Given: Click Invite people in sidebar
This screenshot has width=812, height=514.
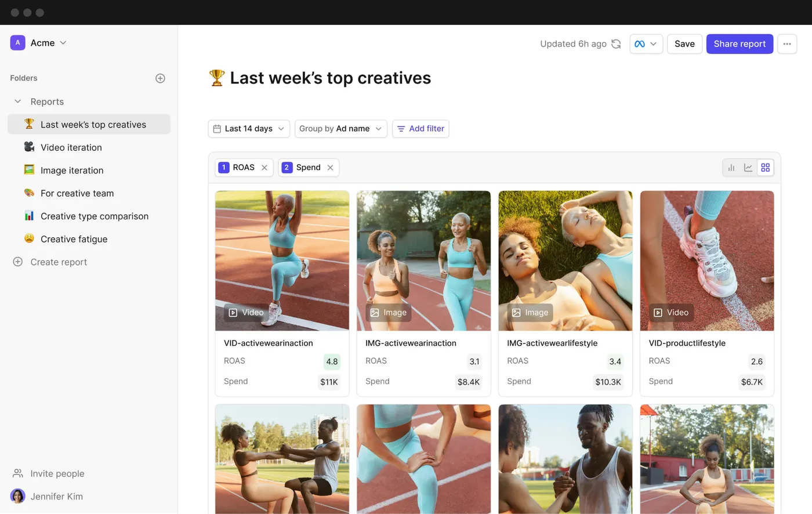Looking at the screenshot, I should pyautogui.click(x=49, y=473).
